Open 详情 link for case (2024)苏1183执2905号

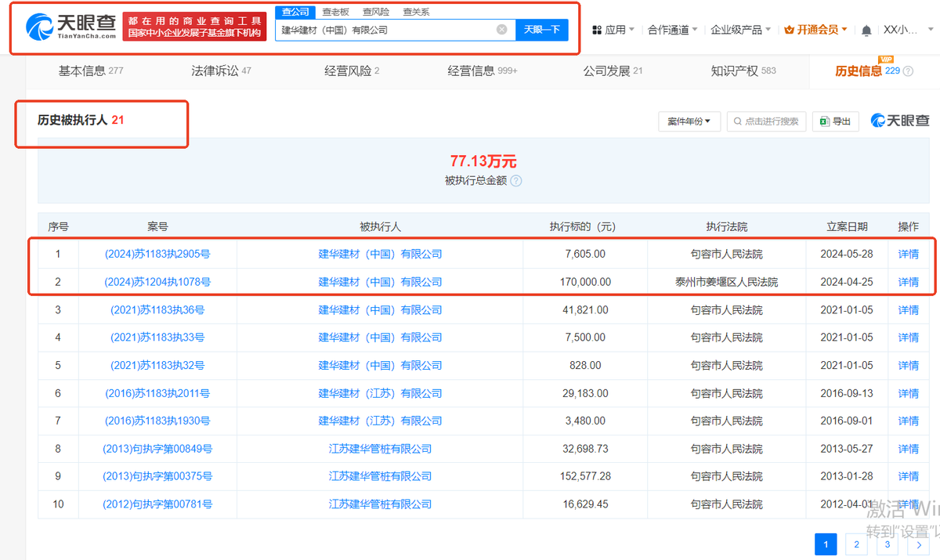908,254
